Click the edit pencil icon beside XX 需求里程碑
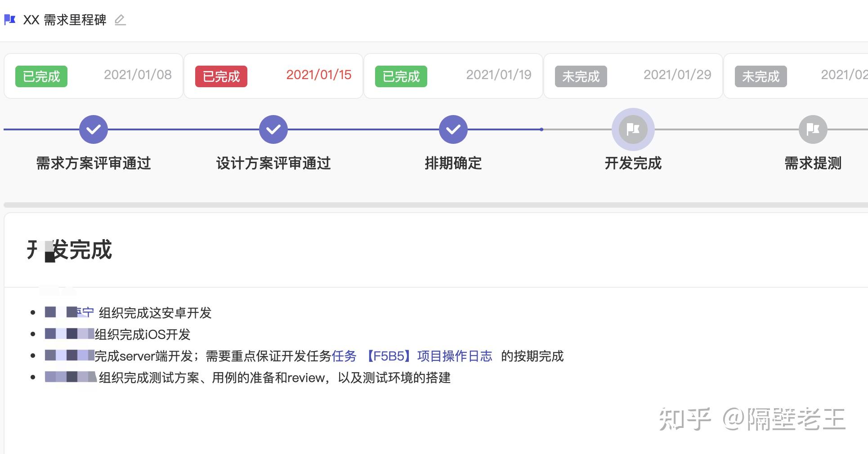This screenshot has width=868, height=454. click(x=120, y=20)
